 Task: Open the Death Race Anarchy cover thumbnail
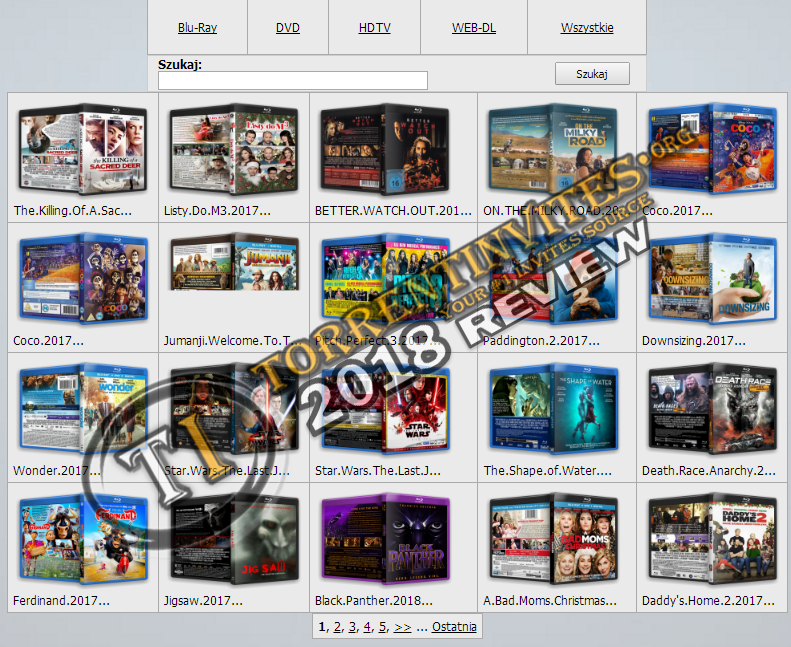pos(712,408)
